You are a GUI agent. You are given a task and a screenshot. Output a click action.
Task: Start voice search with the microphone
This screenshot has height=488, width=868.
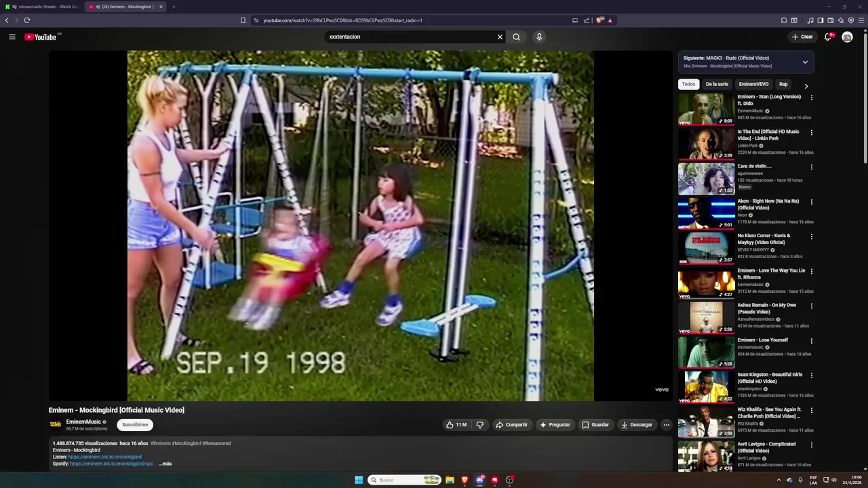point(539,37)
